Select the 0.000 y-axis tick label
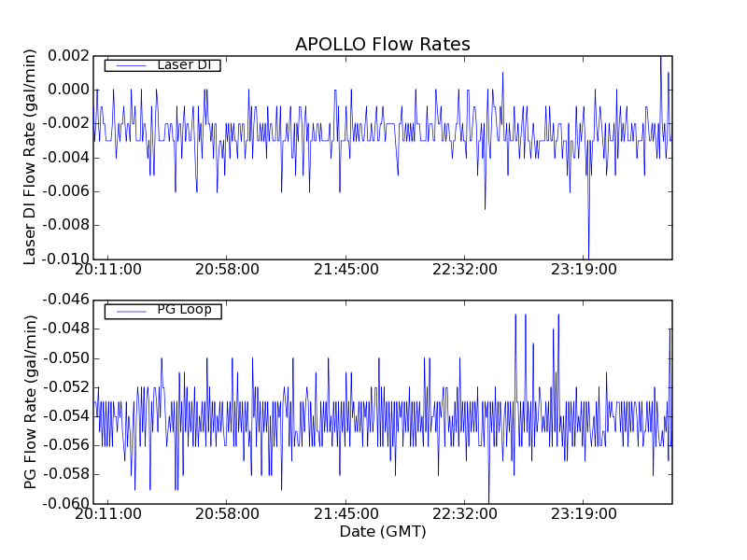The image size is (747, 560). click(68, 90)
